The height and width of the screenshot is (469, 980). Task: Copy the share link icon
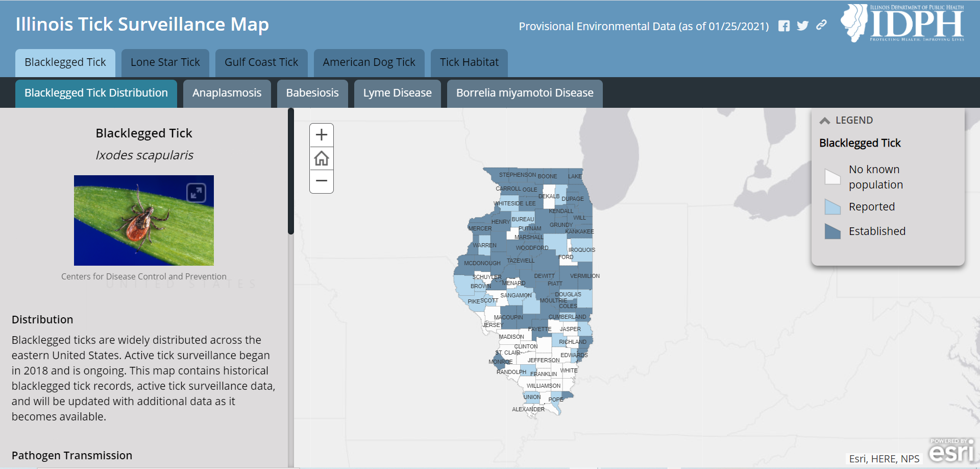click(821, 25)
